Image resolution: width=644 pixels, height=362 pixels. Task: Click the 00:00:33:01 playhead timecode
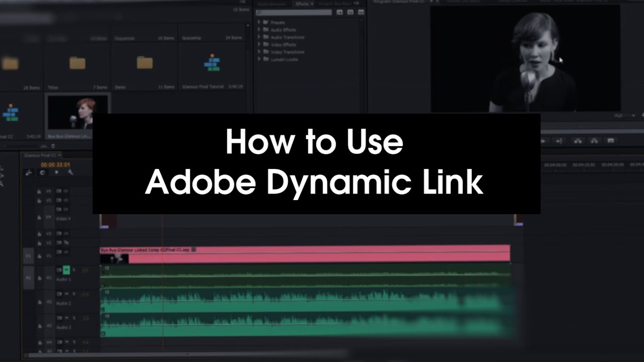click(x=55, y=164)
